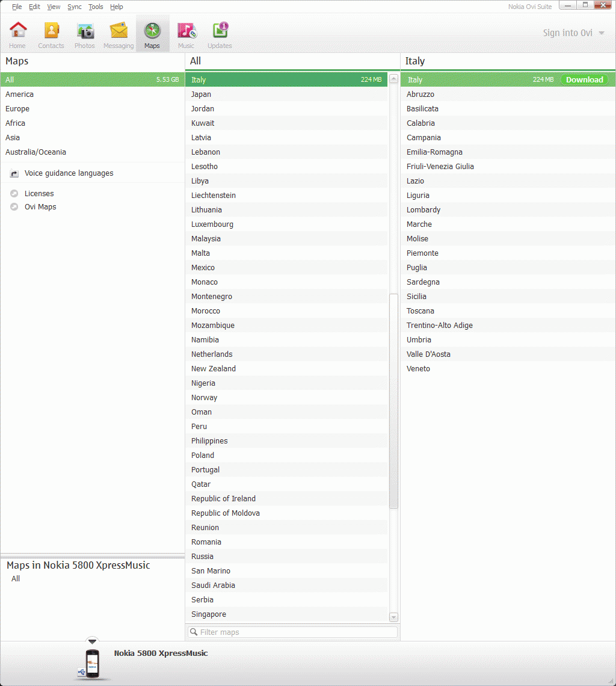The image size is (616, 686).
Task: Click the Voice guidance languages arrow icon
Action: [14, 173]
